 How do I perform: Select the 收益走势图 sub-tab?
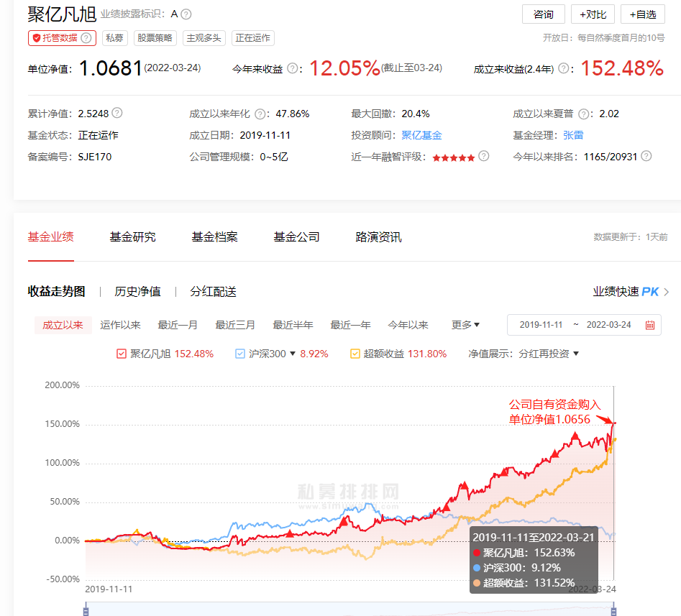coord(57,291)
